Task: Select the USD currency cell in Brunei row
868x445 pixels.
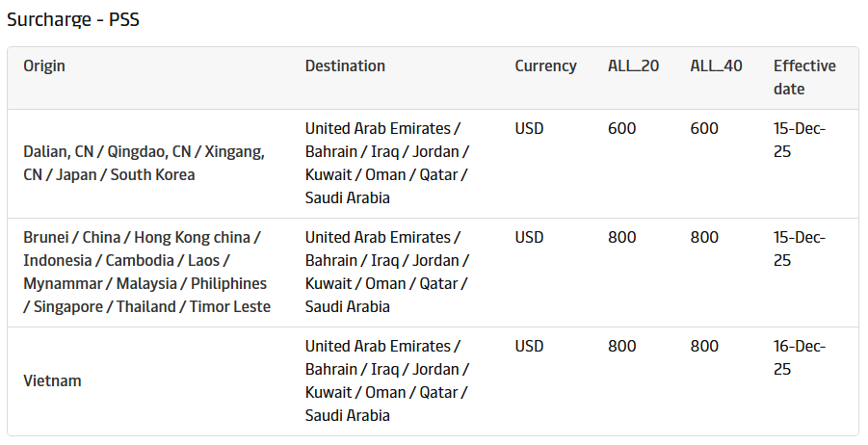Action: (x=529, y=238)
